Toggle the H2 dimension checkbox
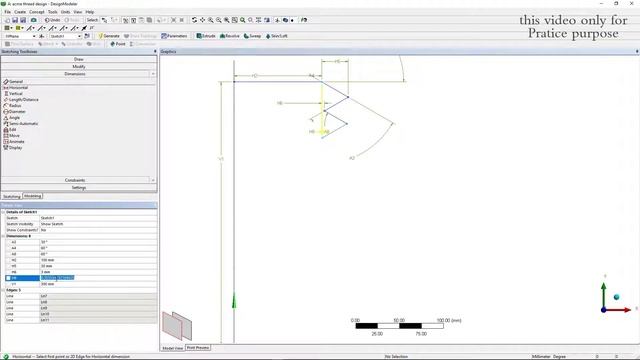This screenshot has height=360, width=640. (x=8, y=260)
